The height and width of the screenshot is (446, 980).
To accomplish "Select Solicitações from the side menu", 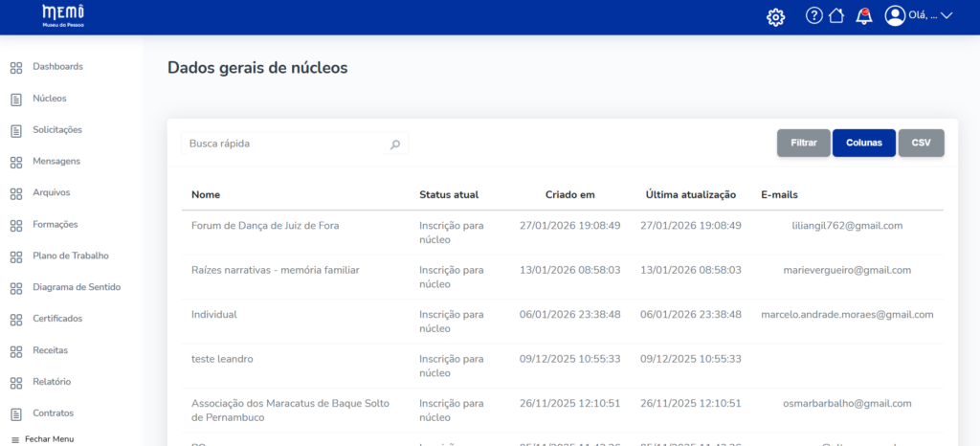I will (57, 130).
